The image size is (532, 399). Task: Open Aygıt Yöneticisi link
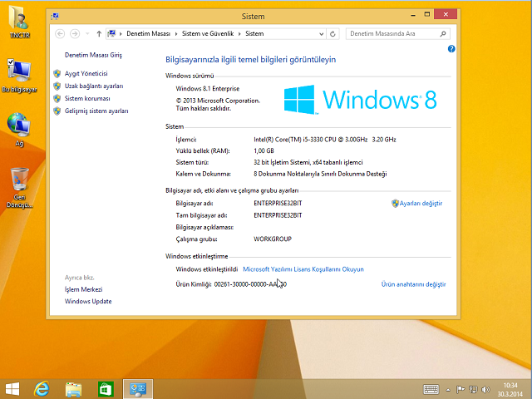[86, 73]
